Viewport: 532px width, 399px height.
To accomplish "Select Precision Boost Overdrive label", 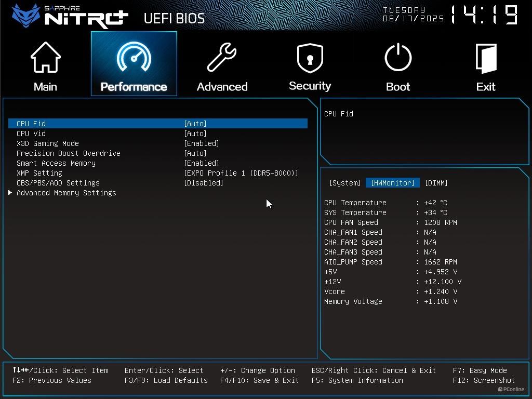I will [x=69, y=153].
